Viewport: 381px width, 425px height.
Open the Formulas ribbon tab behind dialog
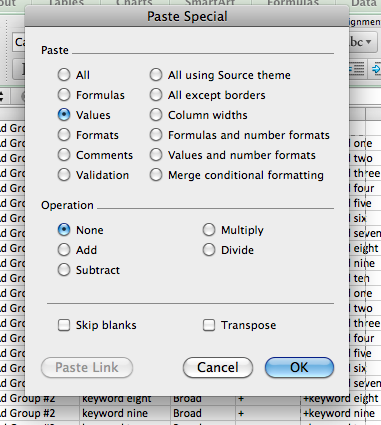(x=293, y=3)
